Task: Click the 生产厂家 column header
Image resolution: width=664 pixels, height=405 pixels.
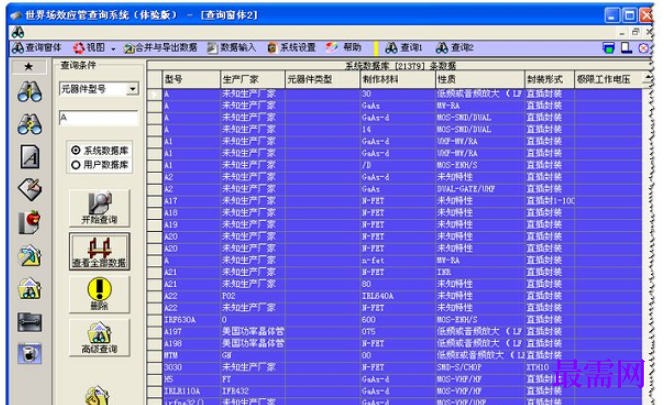Action: (253, 79)
